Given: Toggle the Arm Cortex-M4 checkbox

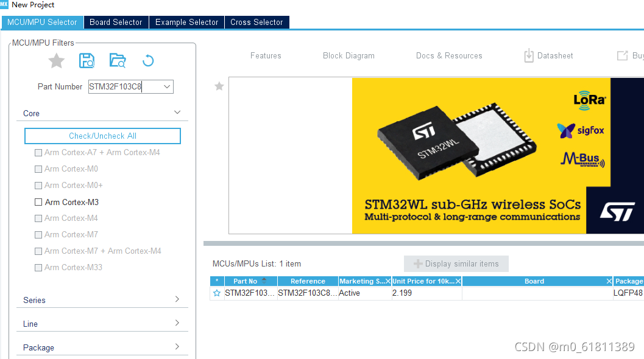Looking at the screenshot, I should [38, 218].
